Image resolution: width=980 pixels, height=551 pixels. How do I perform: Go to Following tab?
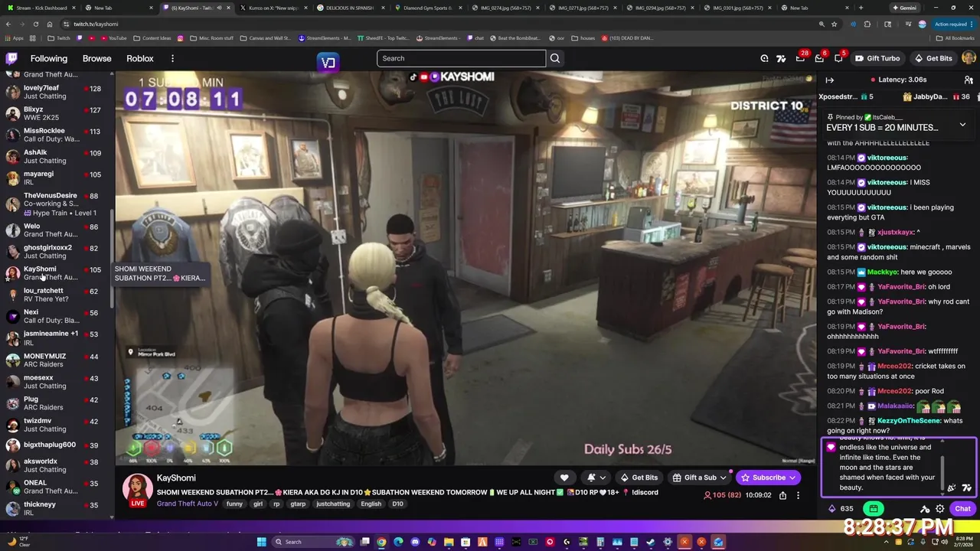coord(49,58)
